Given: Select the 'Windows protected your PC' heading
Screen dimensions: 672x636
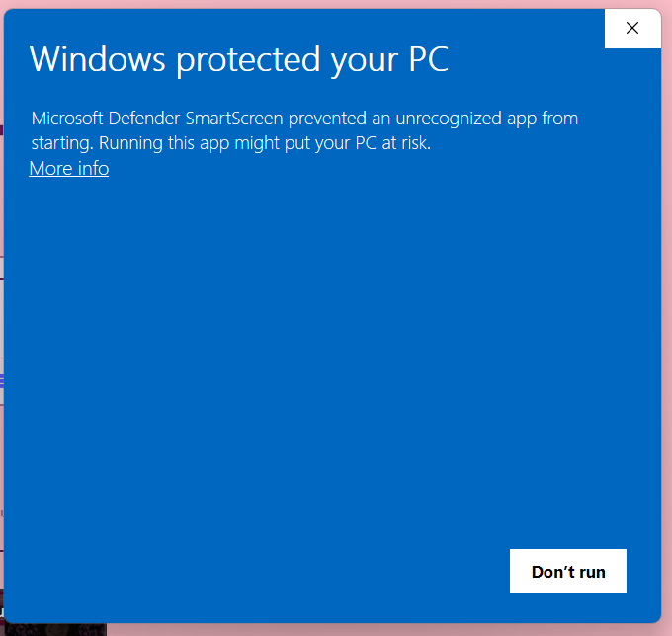Looking at the screenshot, I should (239, 59).
